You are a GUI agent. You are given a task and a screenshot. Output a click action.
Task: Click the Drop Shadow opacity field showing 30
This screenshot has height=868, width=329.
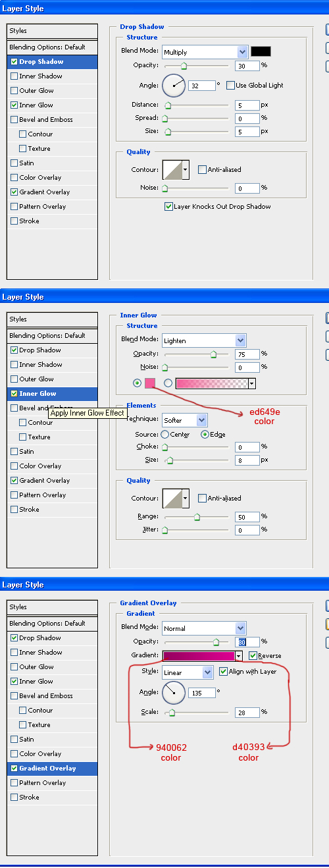point(247,66)
